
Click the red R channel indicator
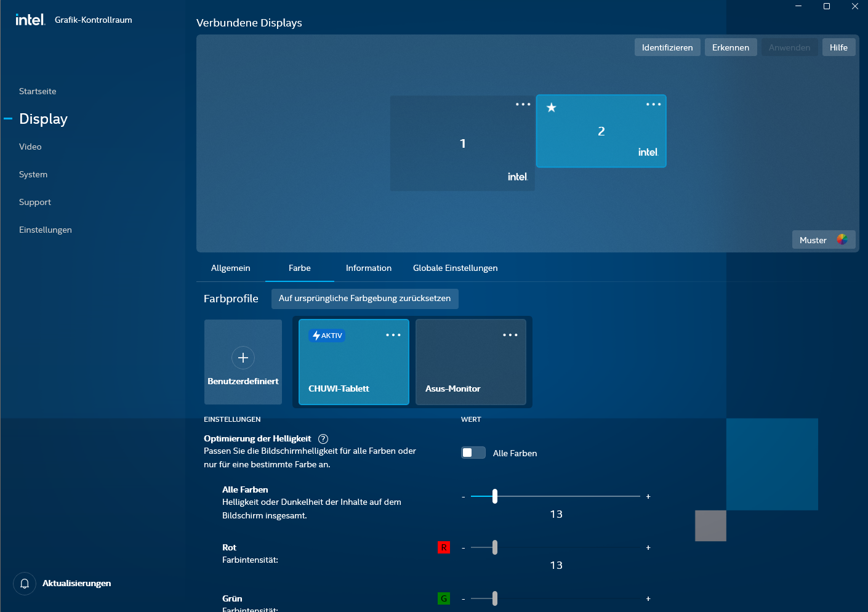pyautogui.click(x=444, y=547)
